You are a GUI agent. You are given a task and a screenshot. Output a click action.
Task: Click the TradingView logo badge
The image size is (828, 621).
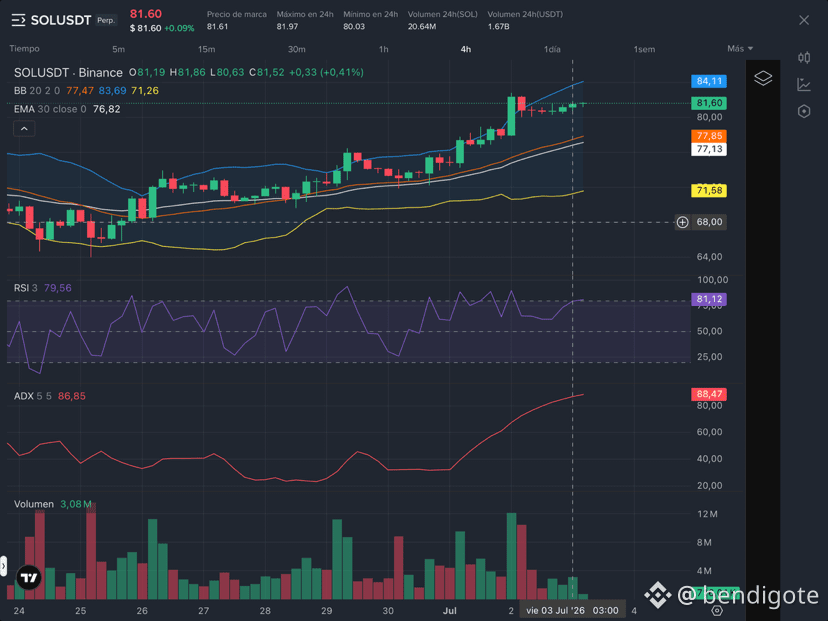coord(29,578)
